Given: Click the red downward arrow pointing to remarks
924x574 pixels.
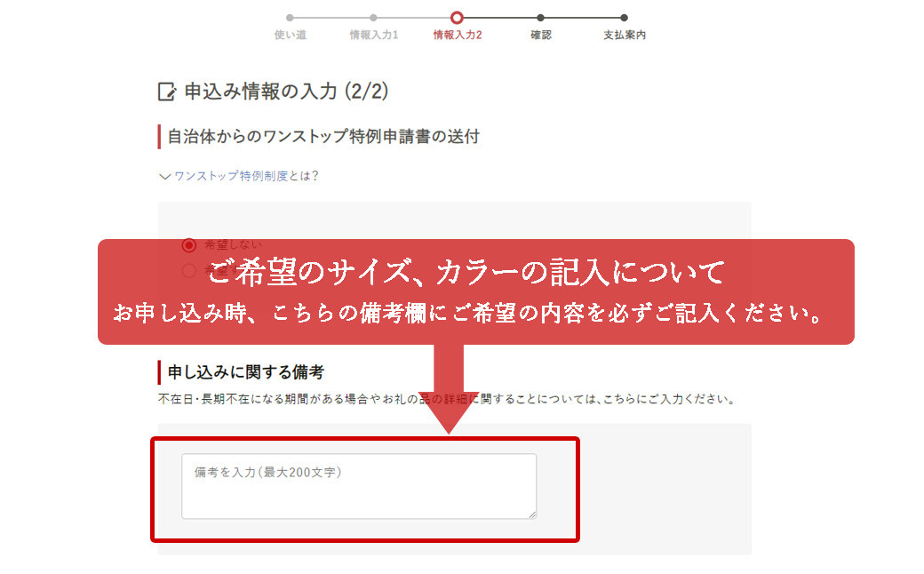Looking at the screenshot, I should click(x=449, y=389).
